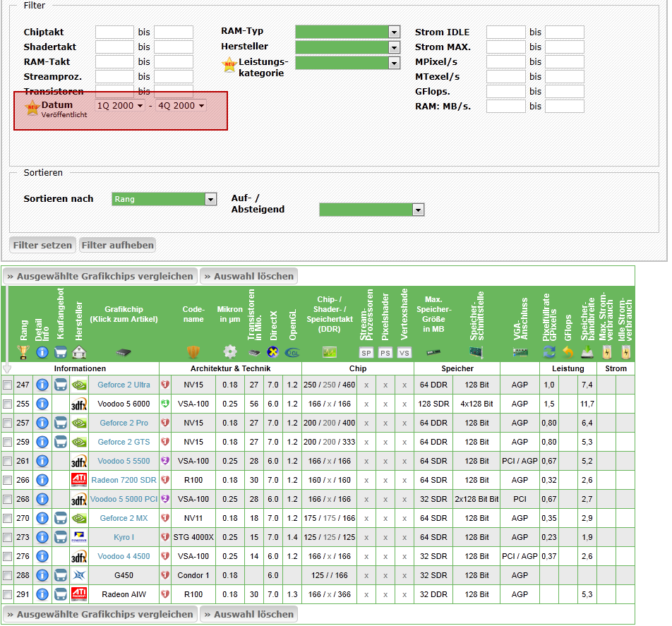The image size is (672, 626).
Task: Open the Geforce 2 GTS article link
Action: coord(124,442)
